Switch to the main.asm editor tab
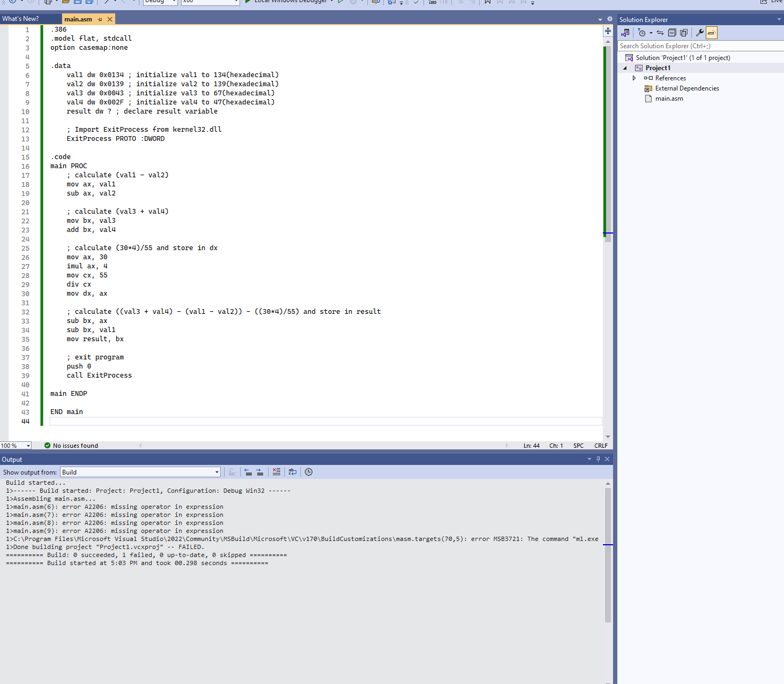 pos(78,18)
